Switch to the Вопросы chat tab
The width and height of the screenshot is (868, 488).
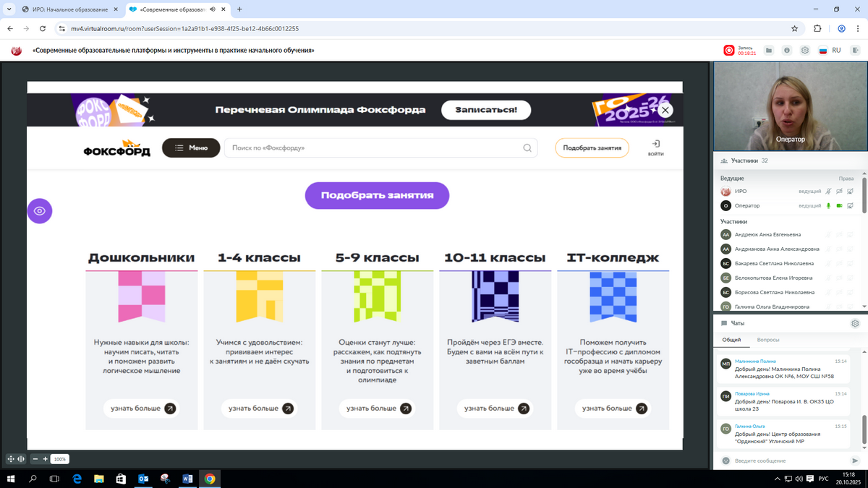point(768,340)
